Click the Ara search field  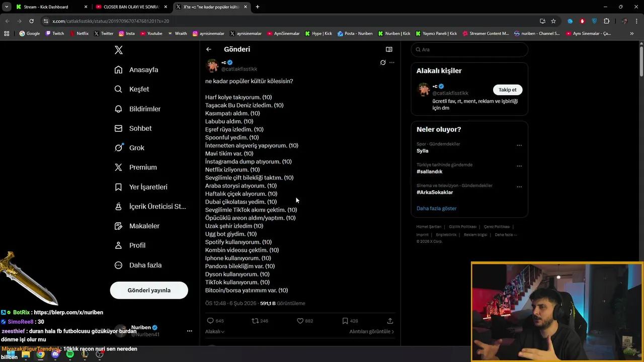[x=469, y=49]
